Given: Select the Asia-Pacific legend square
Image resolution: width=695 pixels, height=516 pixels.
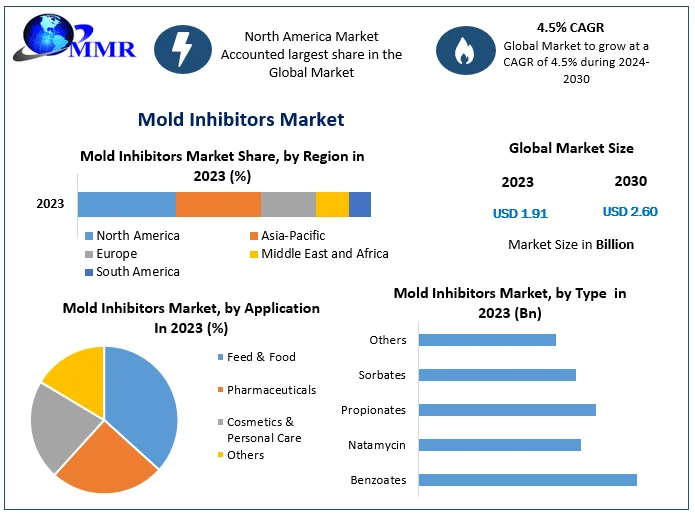Looking at the screenshot, I should click(253, 236).
